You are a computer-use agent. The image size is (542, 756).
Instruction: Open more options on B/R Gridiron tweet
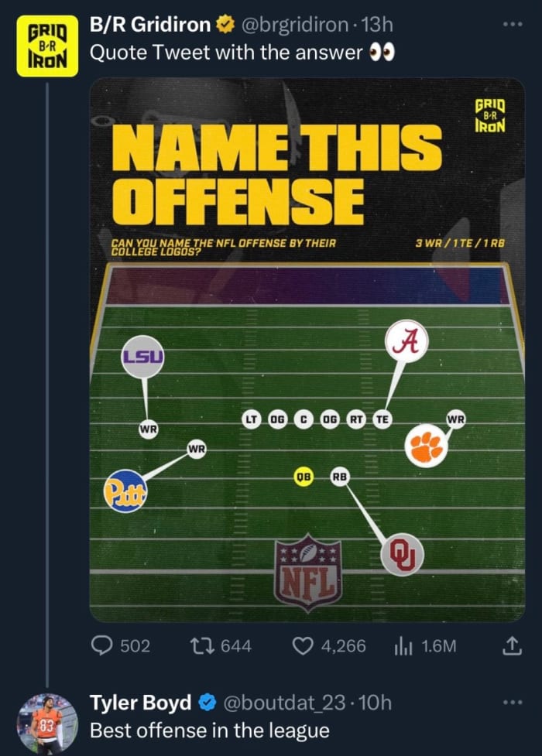512,24
